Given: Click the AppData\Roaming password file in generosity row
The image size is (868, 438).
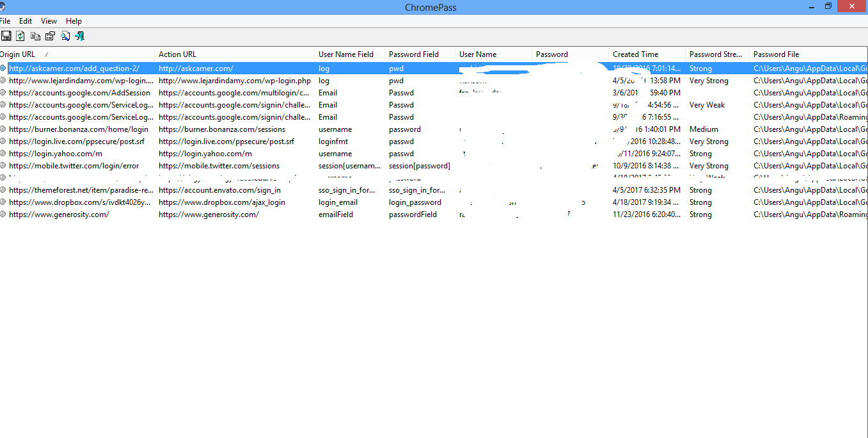Looking at the screenshot, I should (x=810, y=215).
